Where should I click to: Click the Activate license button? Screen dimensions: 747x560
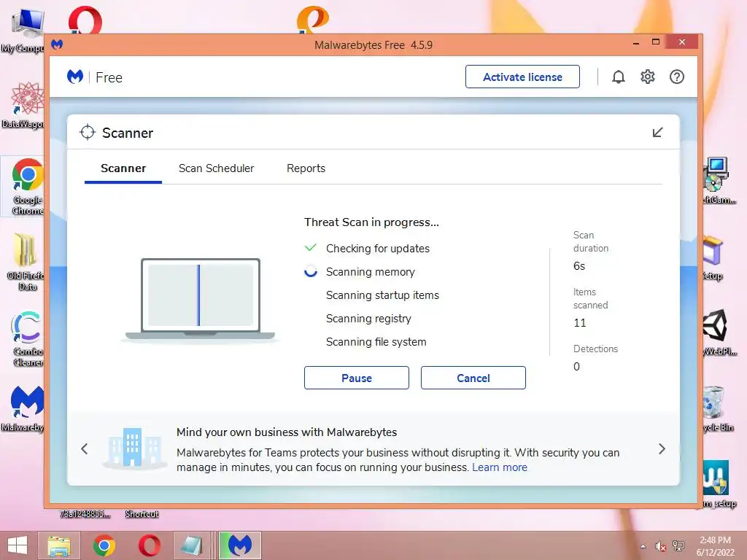(x=522, y=77)
